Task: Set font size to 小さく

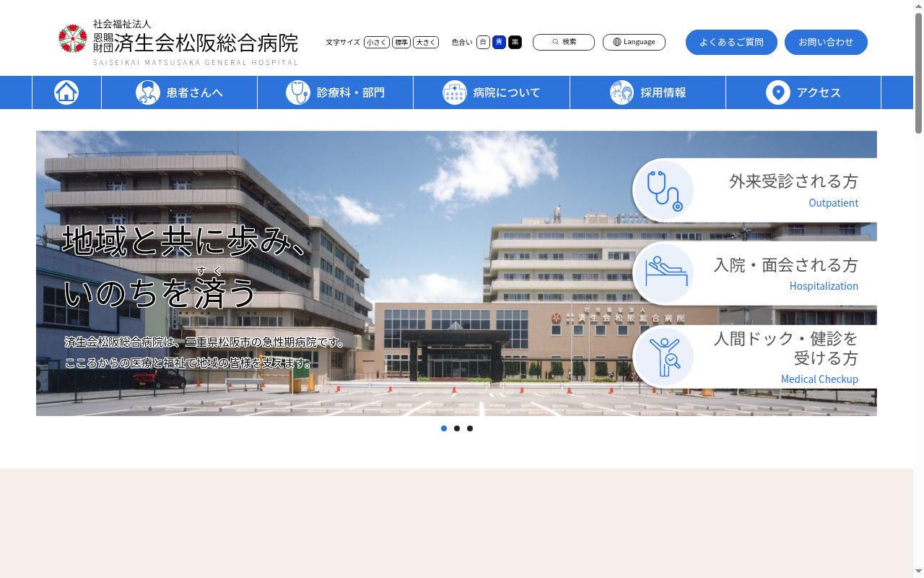Action: point(377,42)
